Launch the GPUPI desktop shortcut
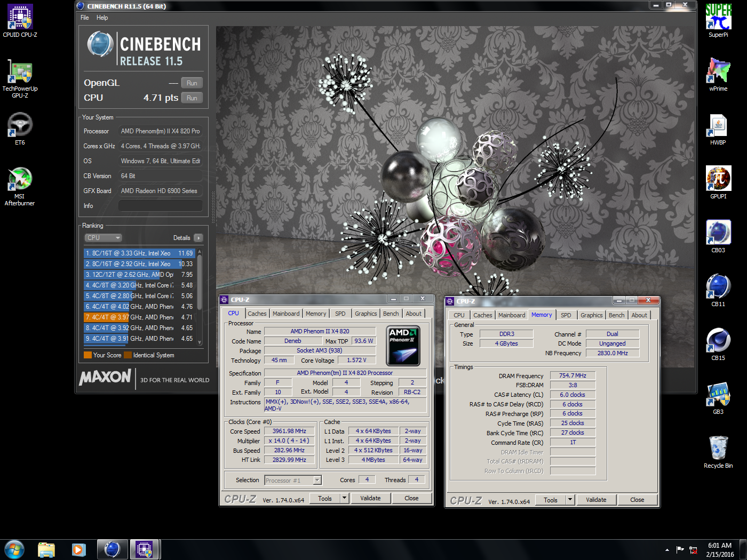This screenshot has width=747, height=560. [x=718, y=182]
